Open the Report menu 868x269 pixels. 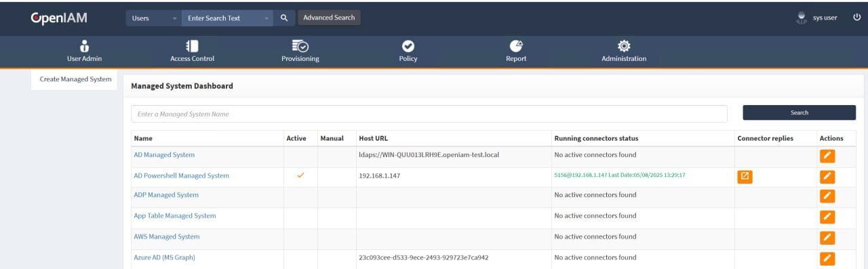[x=516, y=51]
